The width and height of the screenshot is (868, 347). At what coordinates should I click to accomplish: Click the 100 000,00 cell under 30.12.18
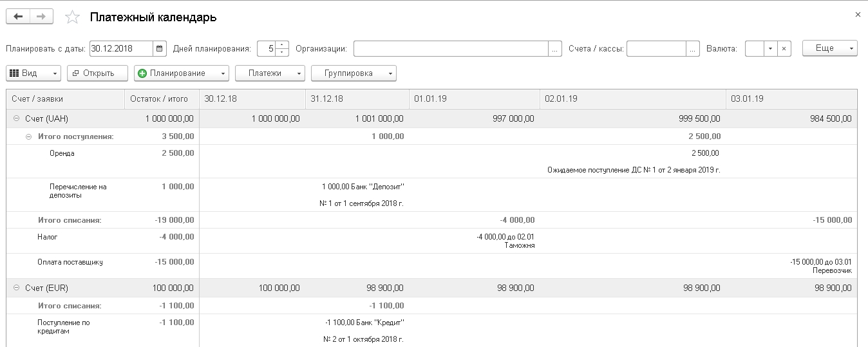pos(252,288)
